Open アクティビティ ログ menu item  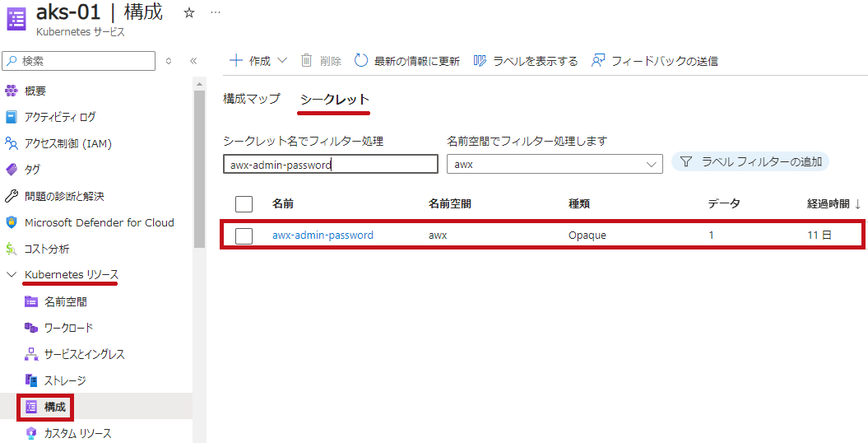point(60,117)
